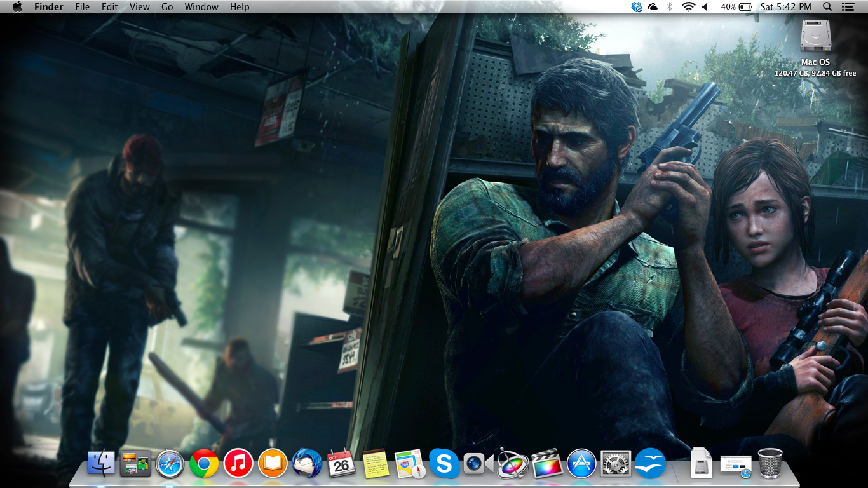The width and height of the screenshot is (868, 488).
Task: Click the Dropbox menu bar icon
Action: [637, 7]
